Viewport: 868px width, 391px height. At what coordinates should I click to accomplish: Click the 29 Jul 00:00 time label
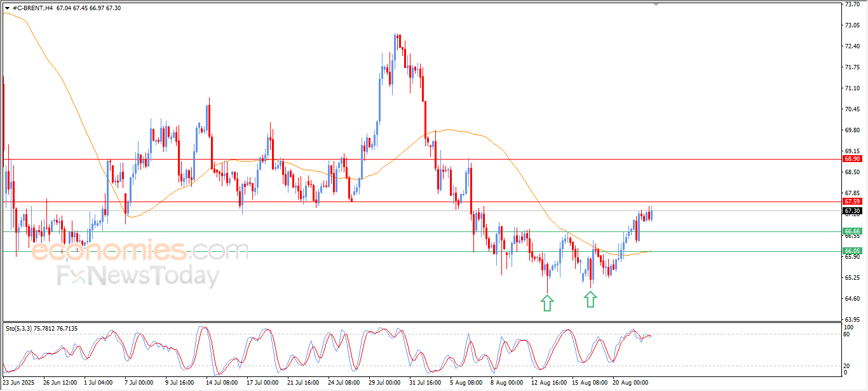tap(384, 383)
